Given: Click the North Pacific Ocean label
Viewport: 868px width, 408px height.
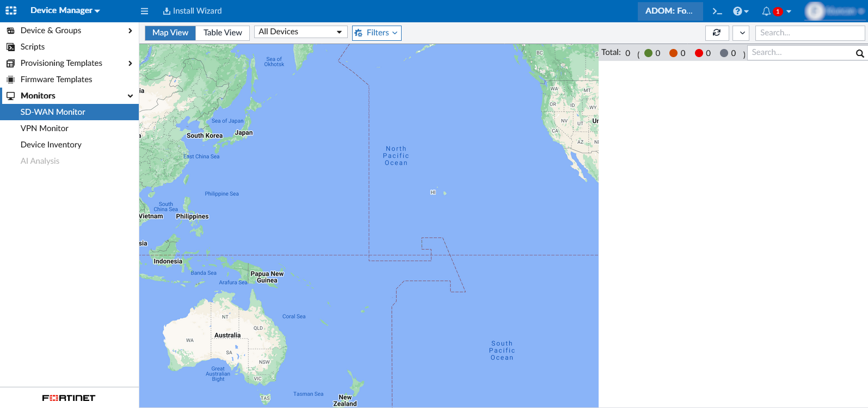Looking at the screenshot, I should click(x=396, y=156).
